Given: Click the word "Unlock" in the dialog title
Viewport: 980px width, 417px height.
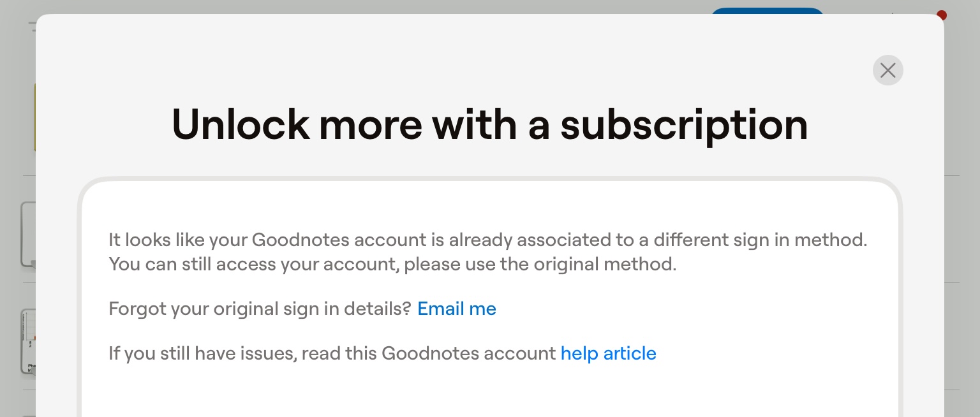Looking at the screenshot, I should [241, 124].
